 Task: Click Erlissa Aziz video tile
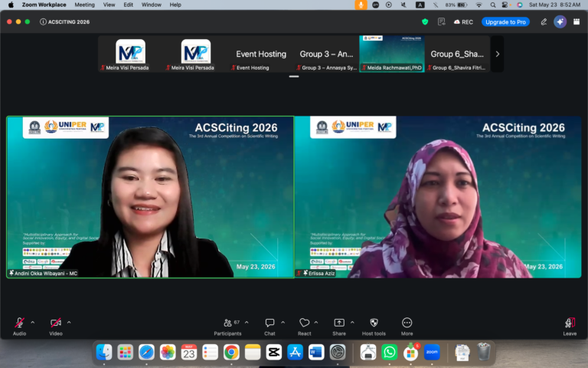coord(438,197)
